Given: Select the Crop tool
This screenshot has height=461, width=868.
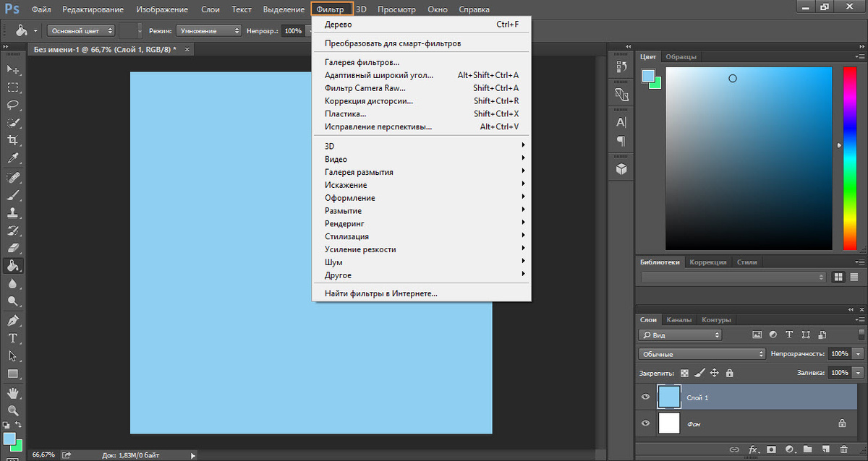Looking at the screenshot, I should pyautogui.click(x=13, y=139).
